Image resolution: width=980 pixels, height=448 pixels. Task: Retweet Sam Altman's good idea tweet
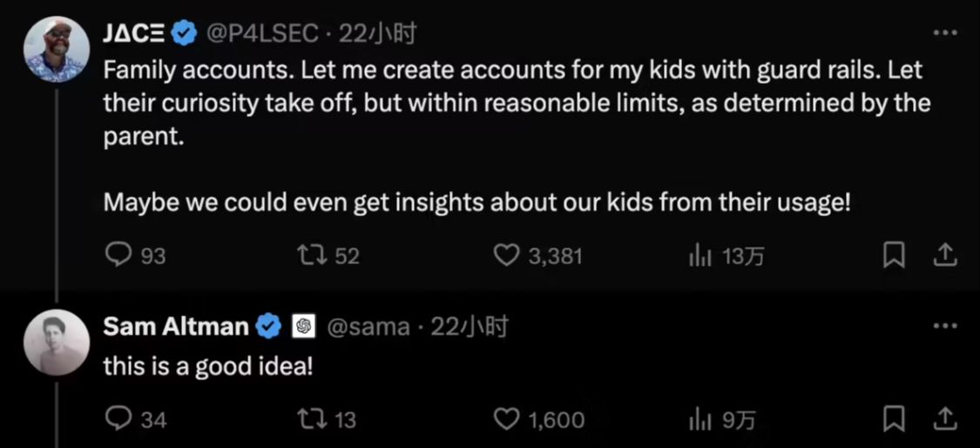(310, 419)
